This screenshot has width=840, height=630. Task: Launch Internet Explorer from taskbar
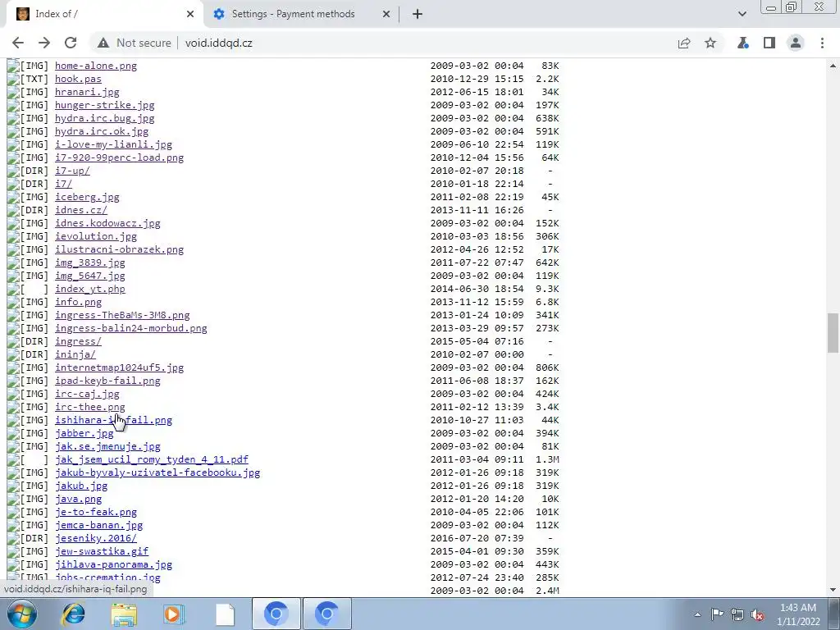[x=73, y=614]
